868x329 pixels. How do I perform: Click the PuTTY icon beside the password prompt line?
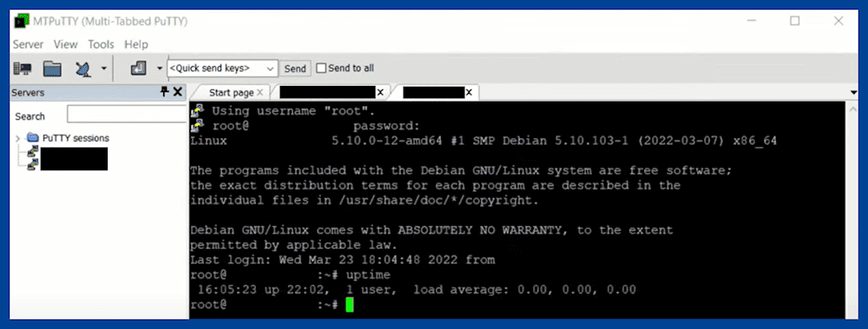[x=196, y=125]
